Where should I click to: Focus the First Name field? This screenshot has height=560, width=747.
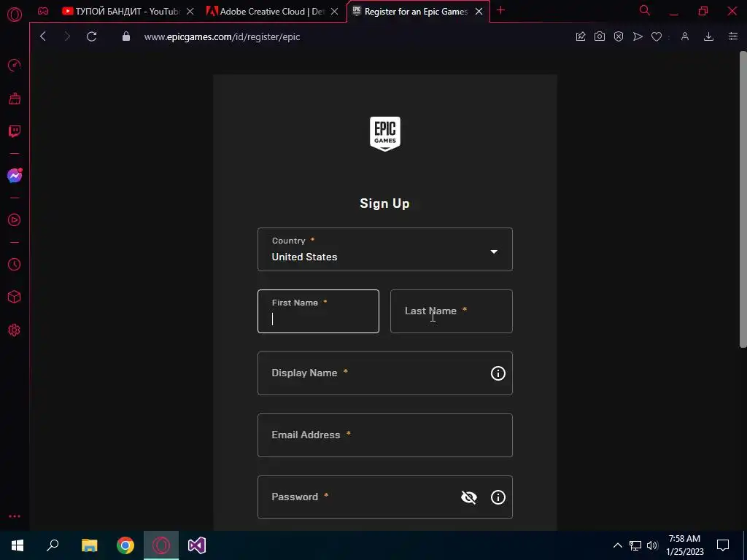(318, 311)
